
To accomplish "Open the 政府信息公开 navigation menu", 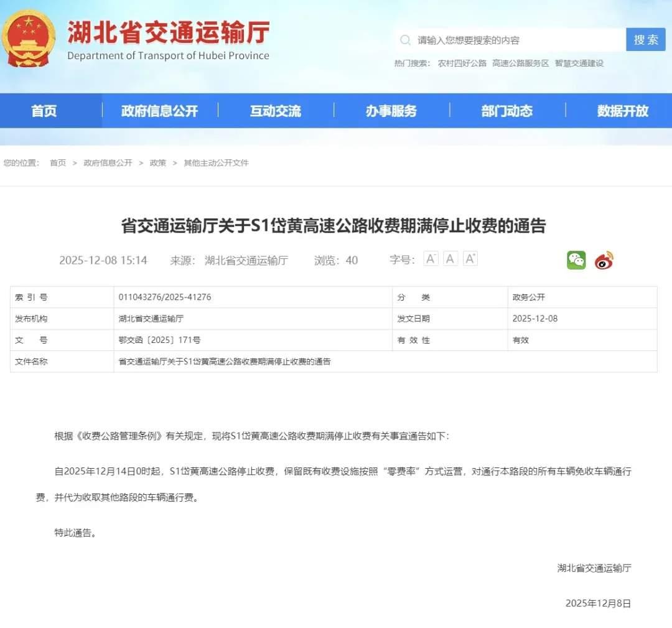I will point(159,110).
